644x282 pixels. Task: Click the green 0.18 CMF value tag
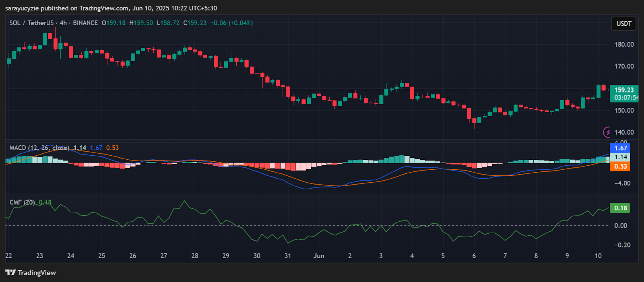coord(620,208)
